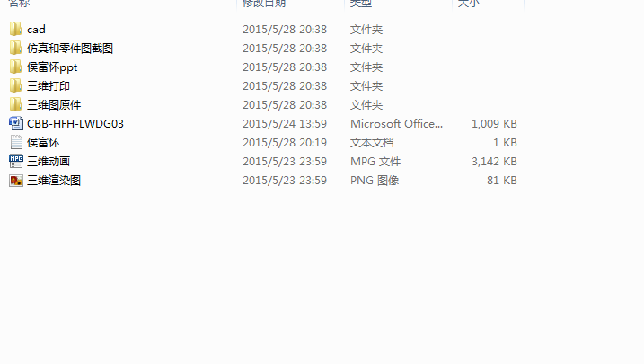644x364 pixels.
Task: Click the 3,142 KB size cell
Action: click(x=494, y=162)
